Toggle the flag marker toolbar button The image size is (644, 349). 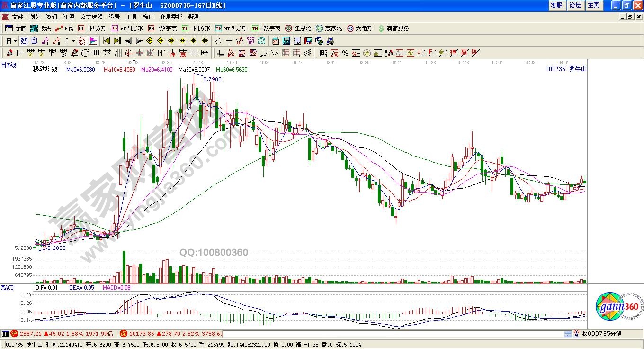pos(93,41)
